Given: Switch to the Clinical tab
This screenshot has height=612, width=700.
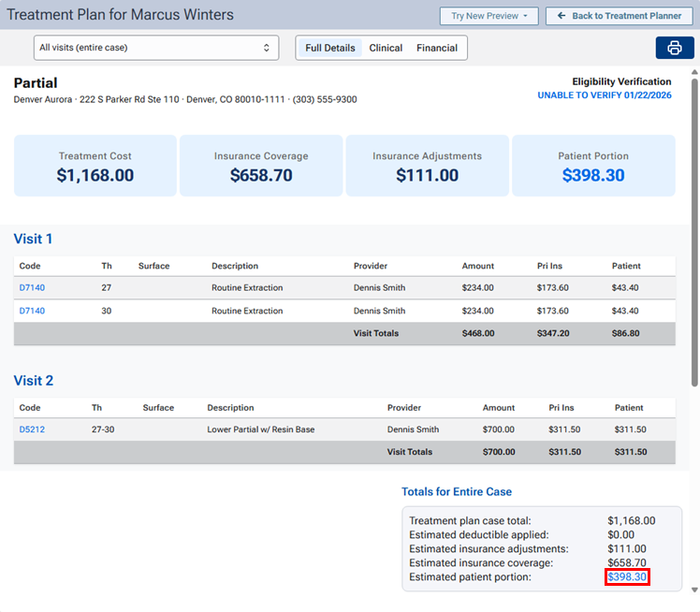Looking at the screenshot, I should 386,48.
